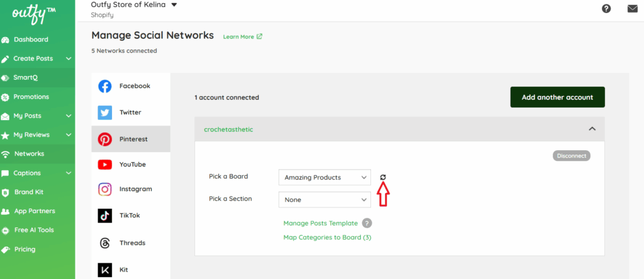Click the refresh boards icon
This screenshot has width=644, height=279.
(383, 178)
